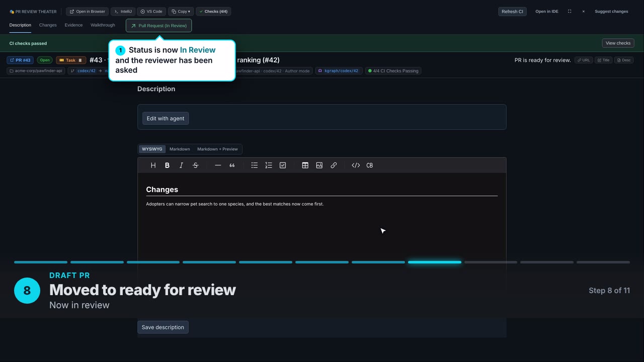Apply strikethrough formatting
This screenshot has width=644, height=362.
(x=195, y=165)
